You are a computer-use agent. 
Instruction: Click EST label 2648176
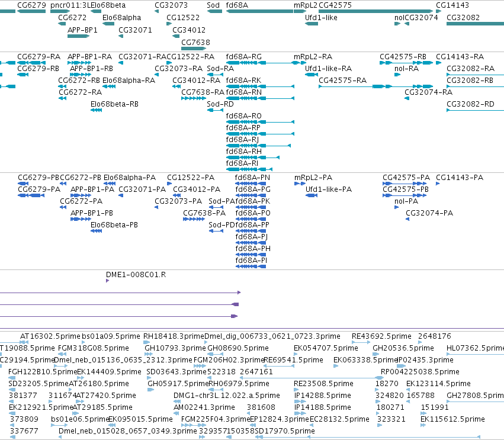pyautogui.click(x=435, y=336)
